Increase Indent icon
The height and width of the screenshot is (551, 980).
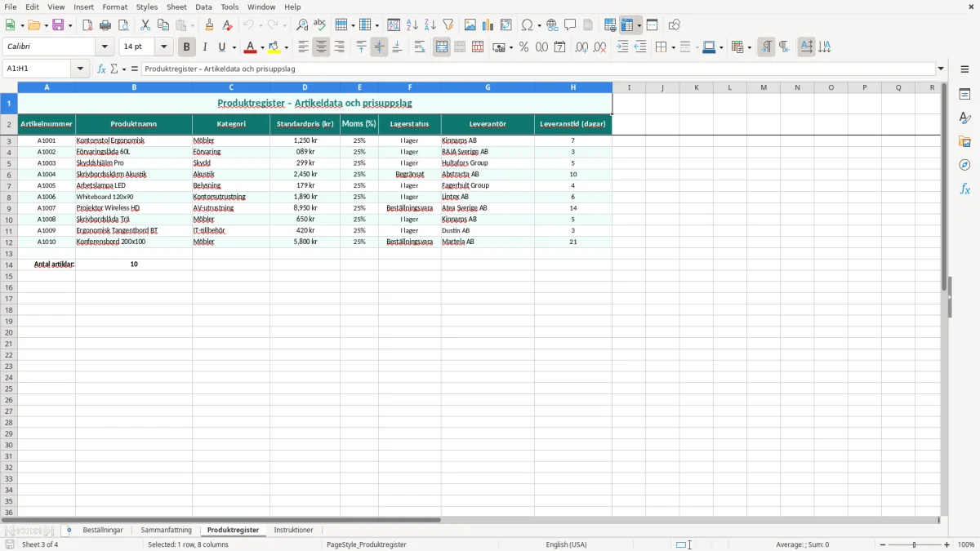[622, 47]
